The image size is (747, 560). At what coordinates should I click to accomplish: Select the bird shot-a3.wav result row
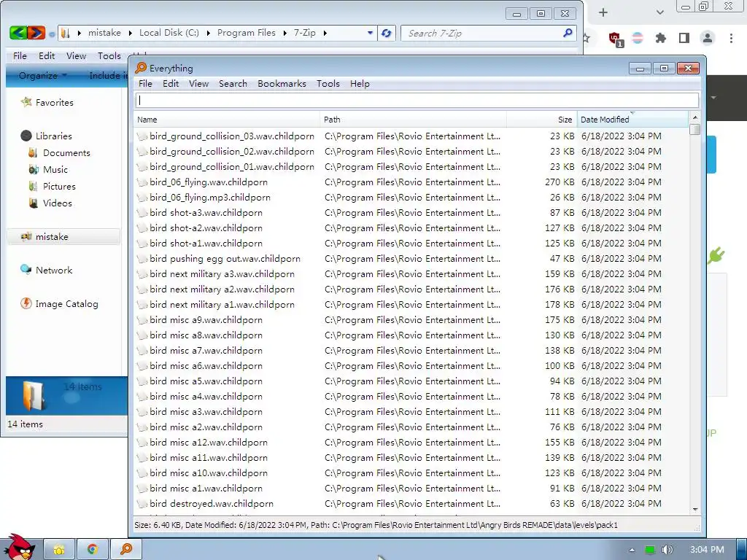coord(411,213)
